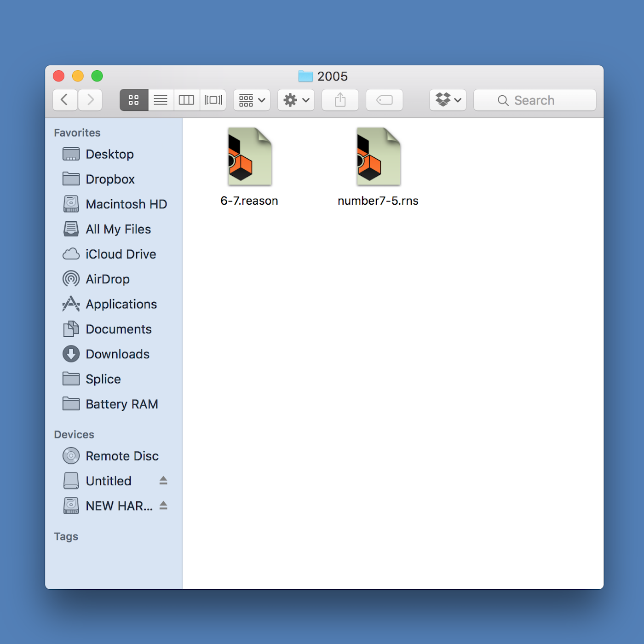Screen dimensions: 644x644
Task: Open AirDrop from the Favorites list
Action: point(107,279)
